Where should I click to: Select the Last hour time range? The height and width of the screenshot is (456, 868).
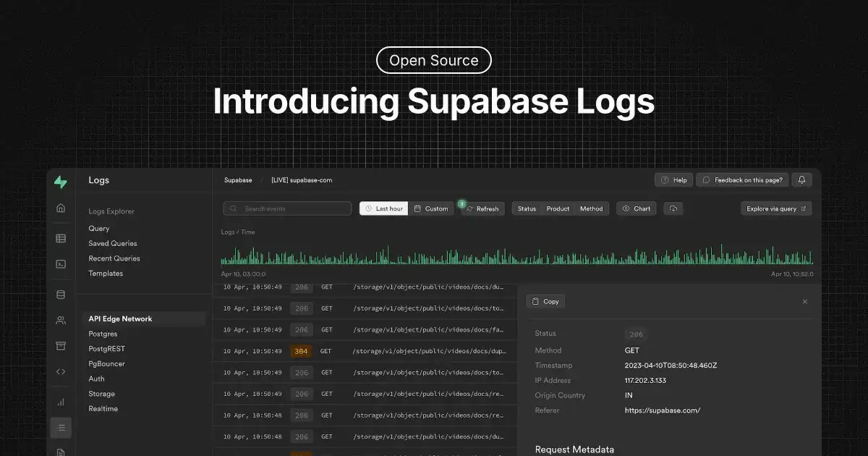[384, 208]
